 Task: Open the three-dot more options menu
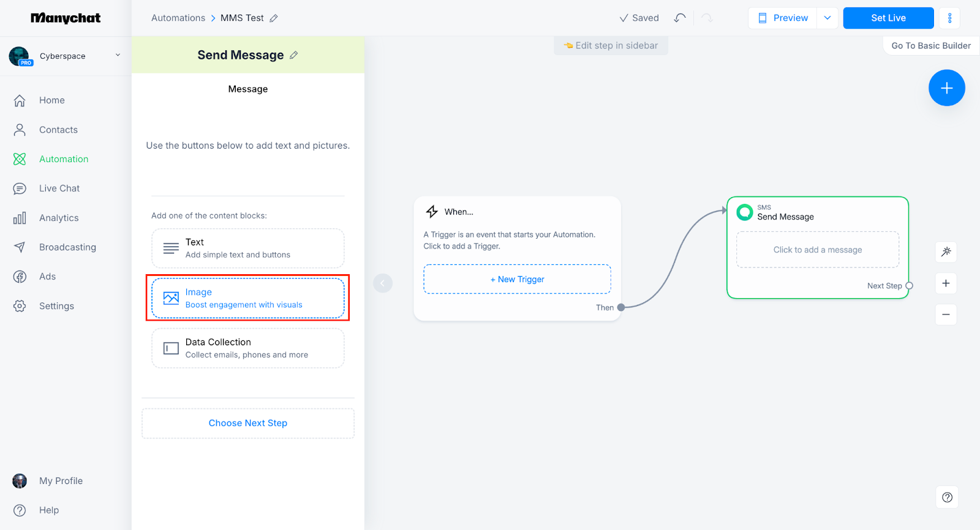pyautogui.click(x=949, y=18)
